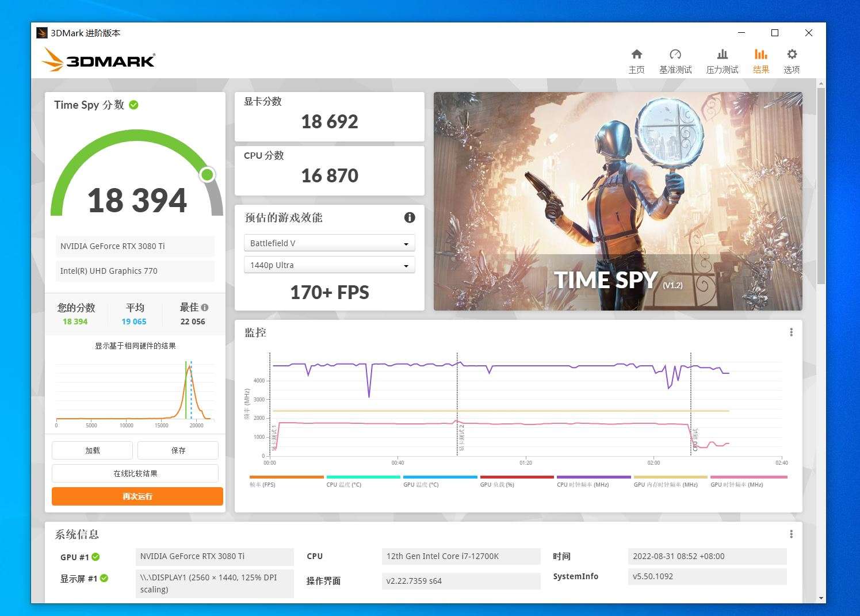
Task: Open the 选项 options tab
Action: click(792, 61)
